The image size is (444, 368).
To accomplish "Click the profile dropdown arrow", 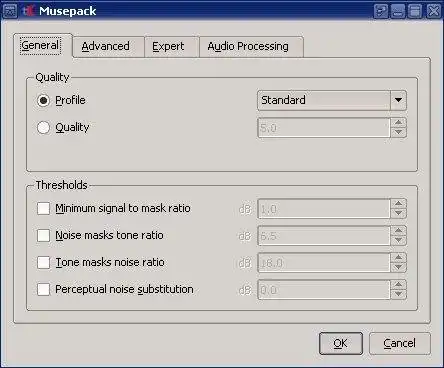I will (x=398, y=100).
